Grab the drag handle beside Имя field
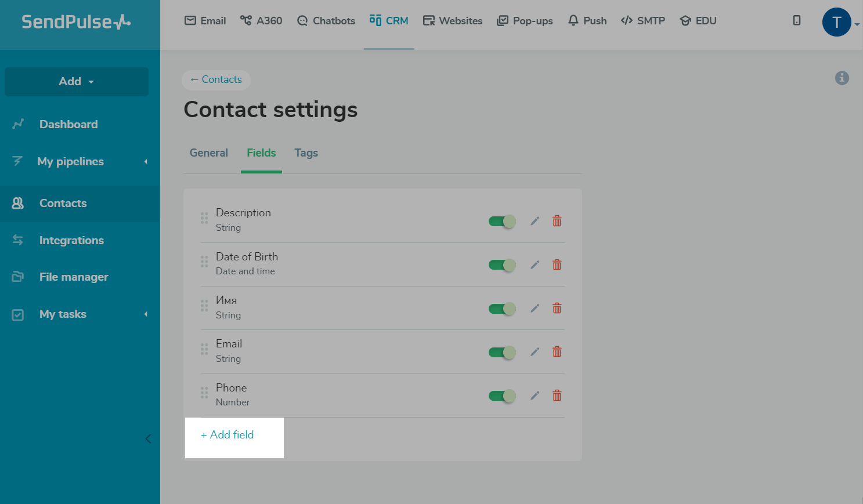 tap(204, 306)
